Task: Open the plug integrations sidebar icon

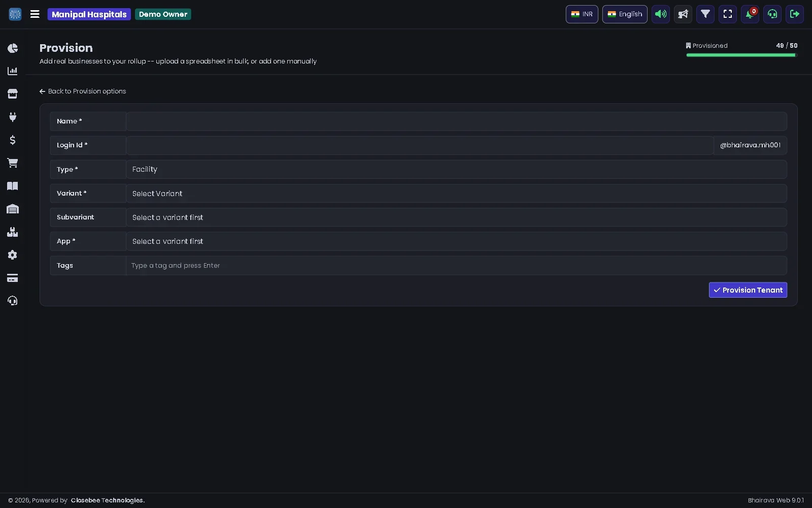Action: (x=13, y=117)
